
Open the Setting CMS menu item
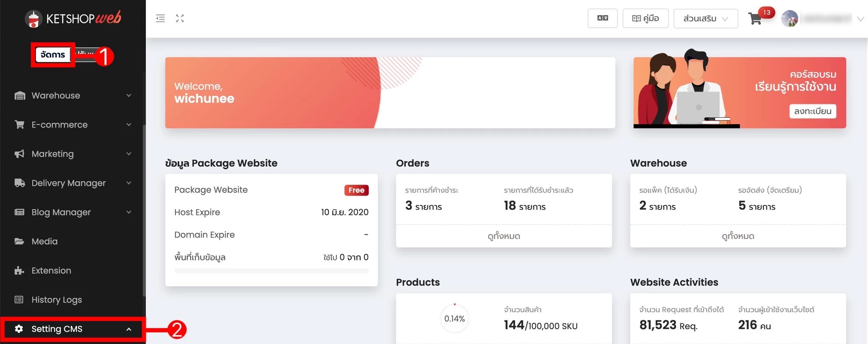(73, 329)
